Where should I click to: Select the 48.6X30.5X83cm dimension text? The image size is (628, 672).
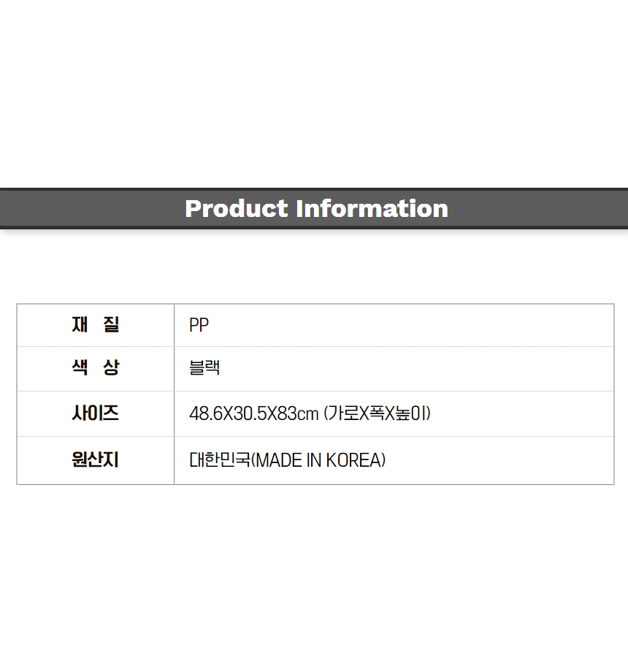tap(254, 414)
